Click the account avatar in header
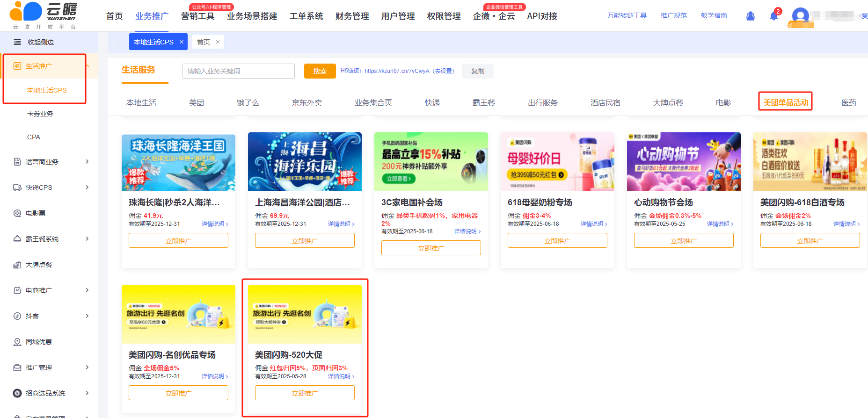Screen dimensions: 868x418 pyautogui.click(x=800, y=16)
